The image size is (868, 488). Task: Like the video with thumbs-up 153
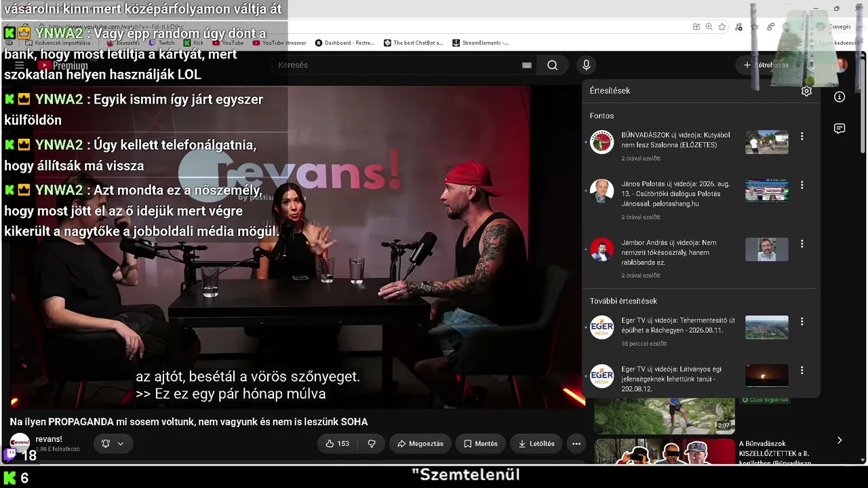[338, 444]
